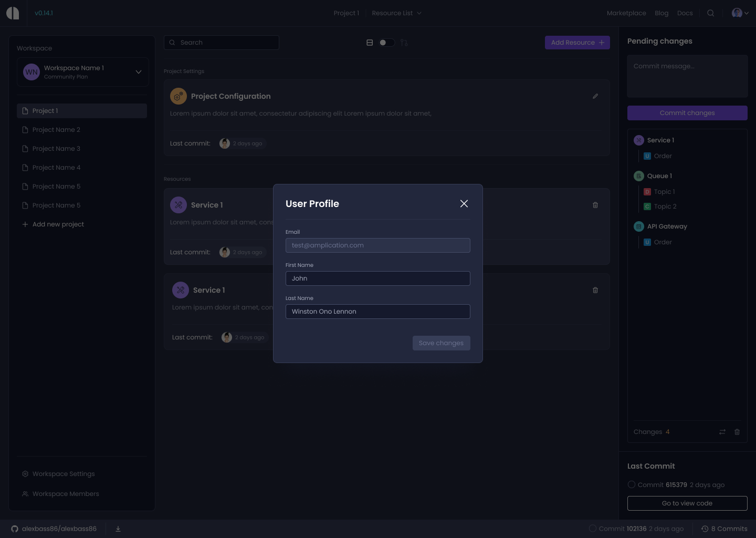Click the First Name field
The image size is (756, 538).
click(x=378, y=278)
